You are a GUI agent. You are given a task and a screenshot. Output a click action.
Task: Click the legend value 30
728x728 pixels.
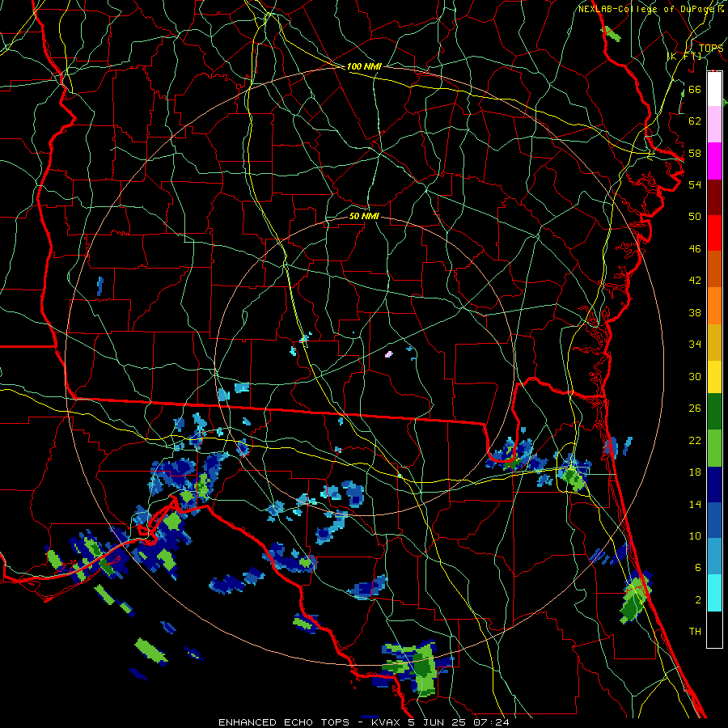695,376
